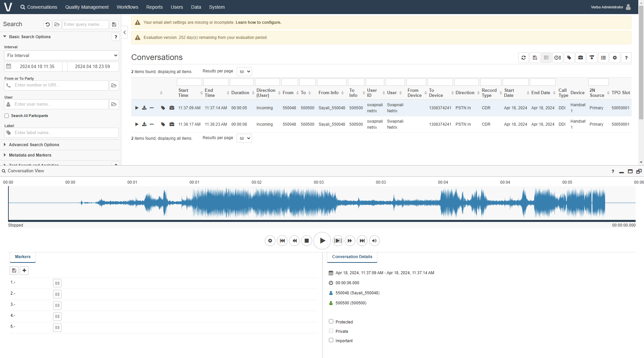Open the Fix Interval dropdown
This screenshot has width=644, height=358.
click(62, 56)
